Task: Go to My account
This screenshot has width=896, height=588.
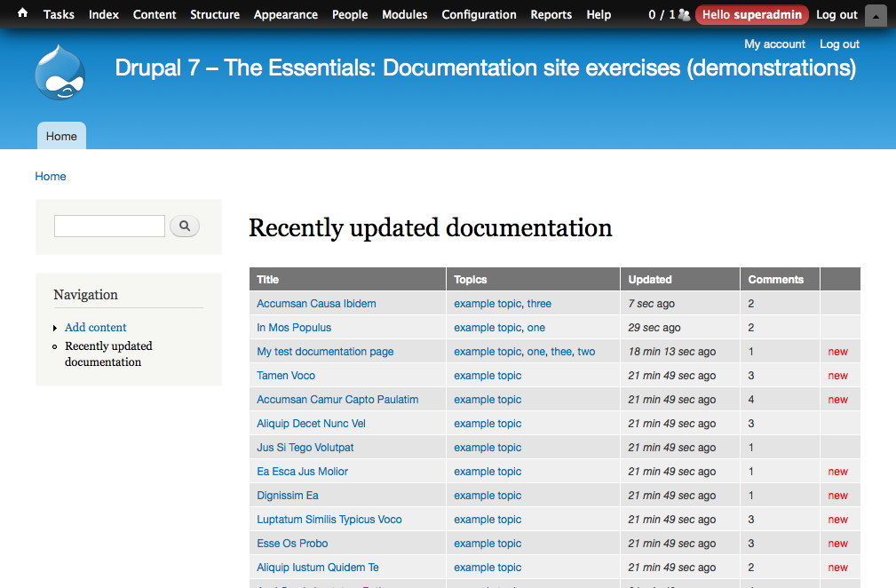Action: pyautogui.click(x=774, y=44)
